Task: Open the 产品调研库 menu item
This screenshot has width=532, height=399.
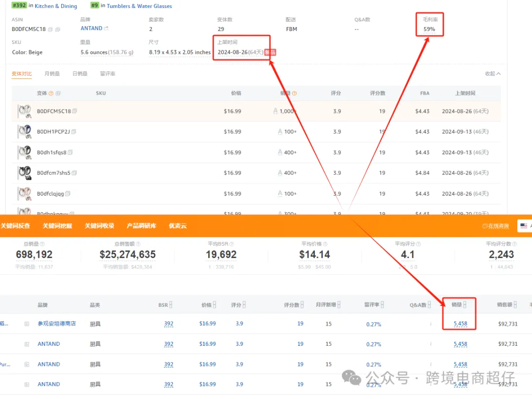Action: click(x=141, y=226)
